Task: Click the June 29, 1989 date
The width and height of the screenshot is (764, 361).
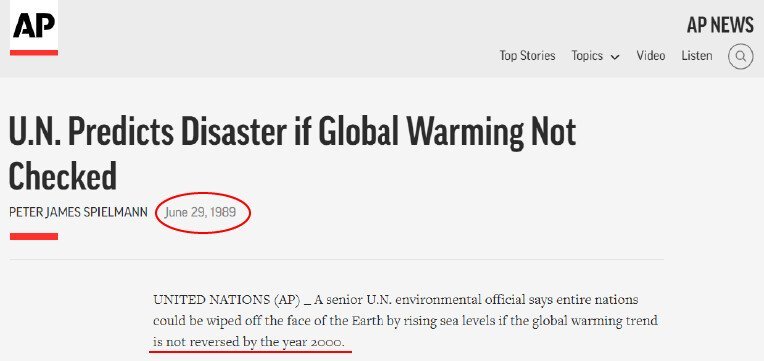Action: 200,212
